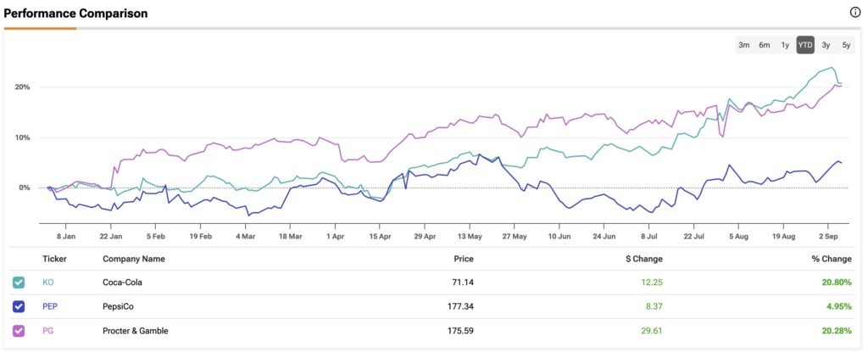The height and width of the screenshot is (353, 868).
Task: Switch to the 6m time range
Action: 764,45
